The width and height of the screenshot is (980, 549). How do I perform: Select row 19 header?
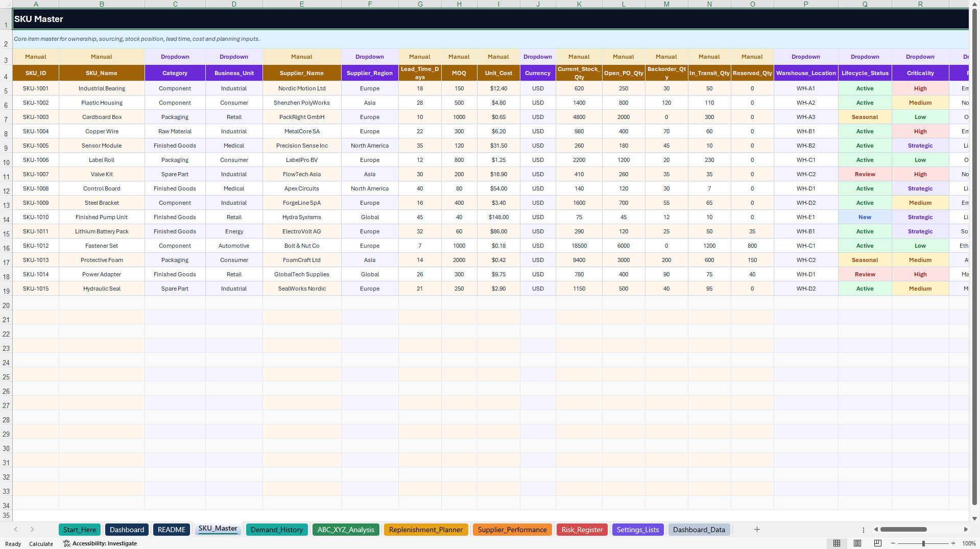click(x=6, y=289)
